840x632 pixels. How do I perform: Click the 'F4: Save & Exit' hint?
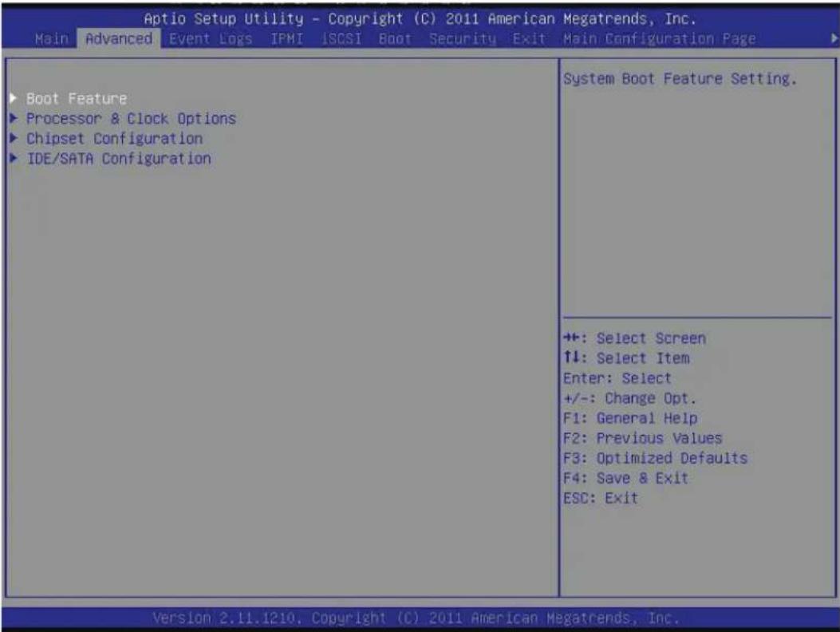(625, 478)
